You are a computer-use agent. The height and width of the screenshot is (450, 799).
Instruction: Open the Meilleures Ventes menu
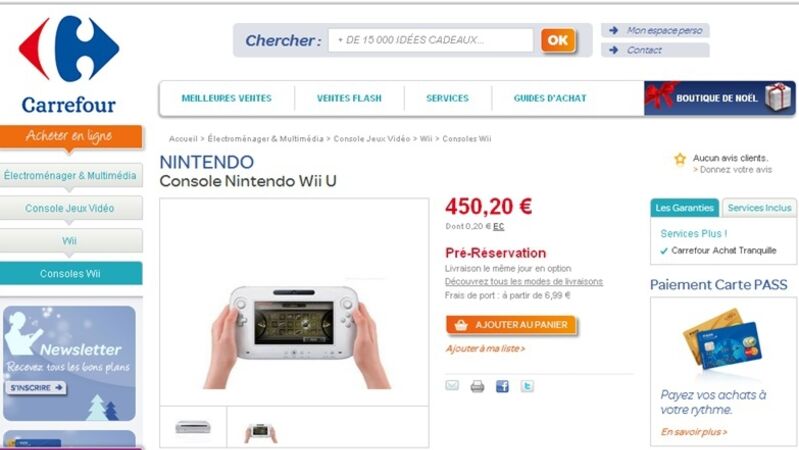(x=227, y=98)
